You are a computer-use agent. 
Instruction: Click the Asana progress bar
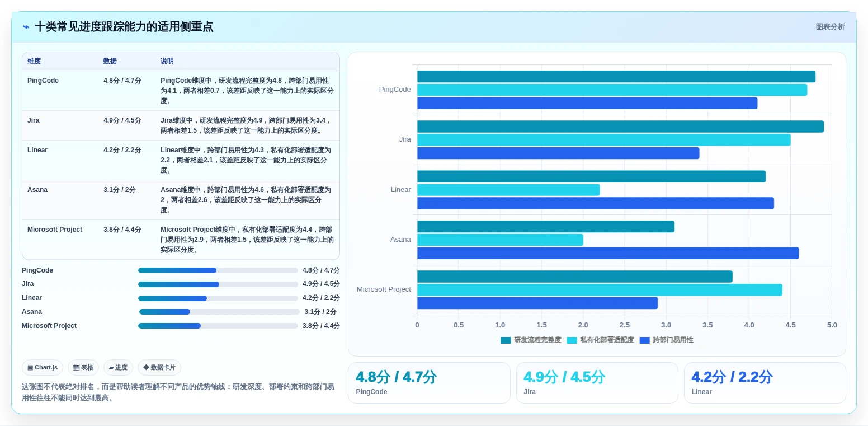coord(219,312)
